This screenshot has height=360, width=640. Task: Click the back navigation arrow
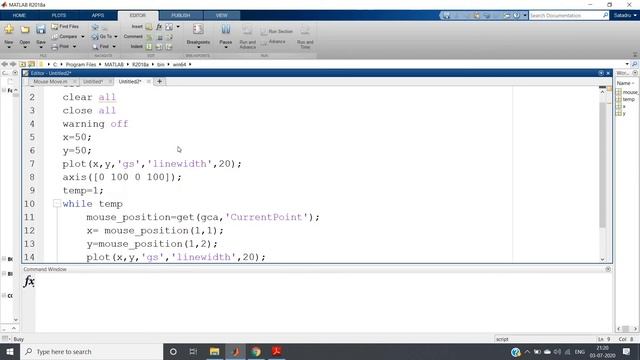tap(4, 64)
